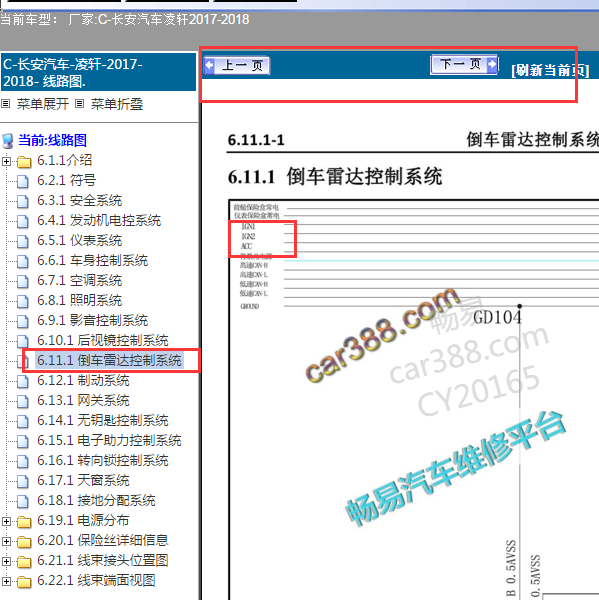Click the page icon of 6.15.1 电子助力控制系统

pyautogui.click(x=23, y=441)
